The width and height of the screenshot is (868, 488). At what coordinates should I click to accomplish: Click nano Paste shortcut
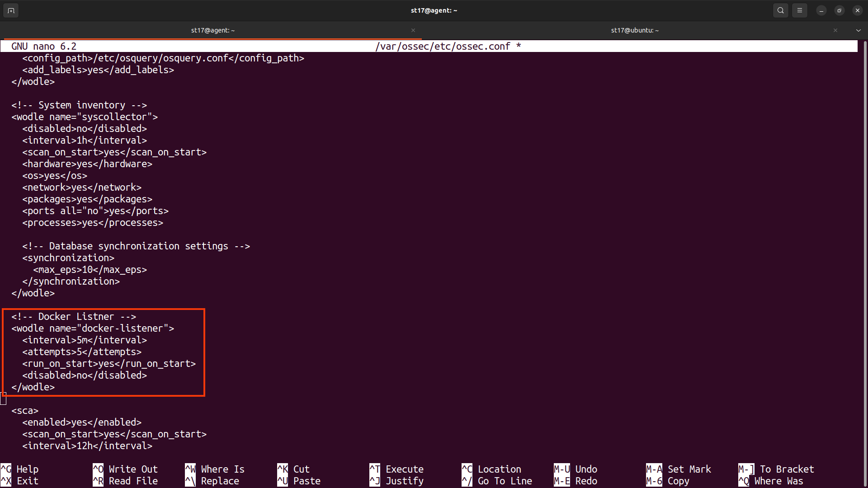tap(299, 481)
